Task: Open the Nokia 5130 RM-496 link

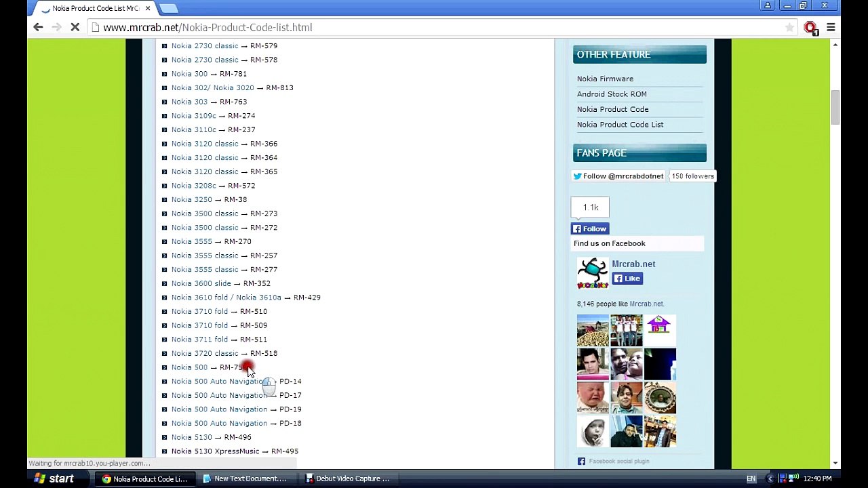Action: 191,437
